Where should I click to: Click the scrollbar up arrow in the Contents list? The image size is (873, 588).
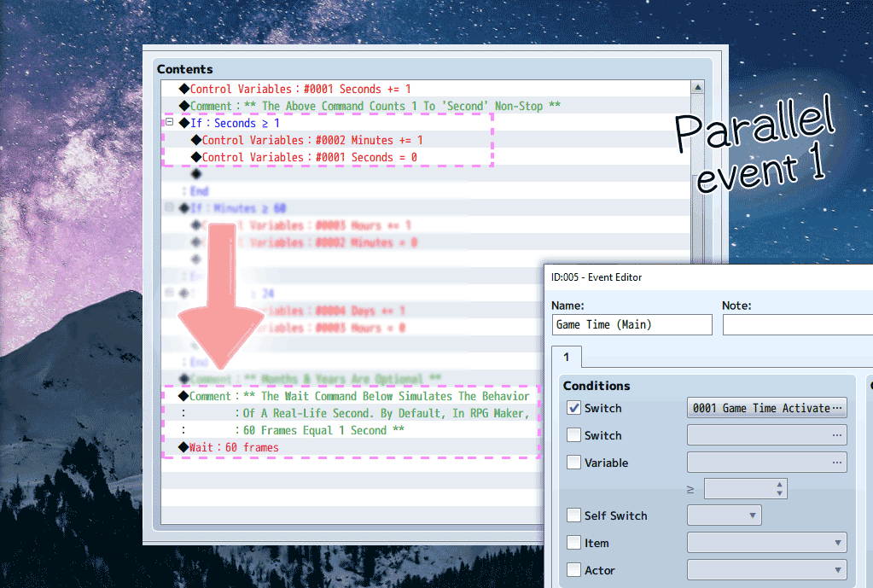click(x=697, y=86)
